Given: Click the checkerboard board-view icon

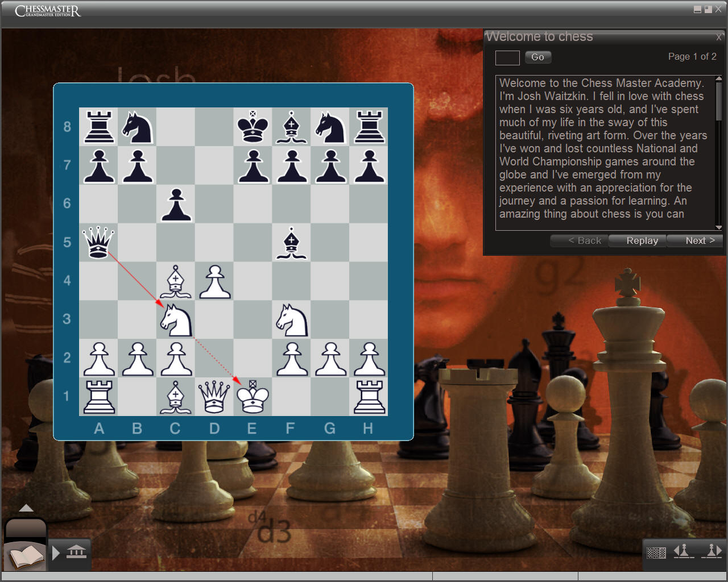Looking at the screenshot, I should click(656, 552).
